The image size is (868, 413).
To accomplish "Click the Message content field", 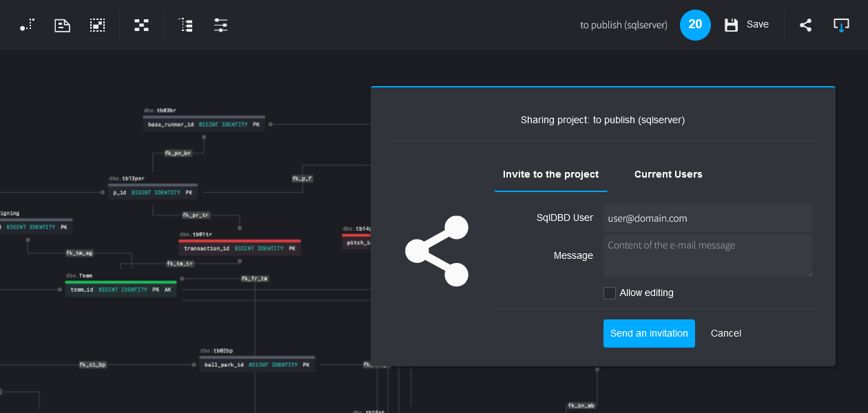I will tap(707, 255).
